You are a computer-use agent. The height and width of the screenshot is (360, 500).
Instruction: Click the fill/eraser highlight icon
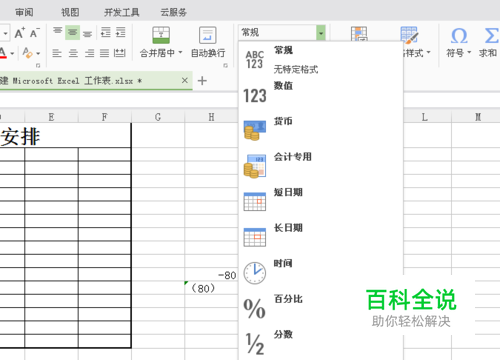click(27, 53)
